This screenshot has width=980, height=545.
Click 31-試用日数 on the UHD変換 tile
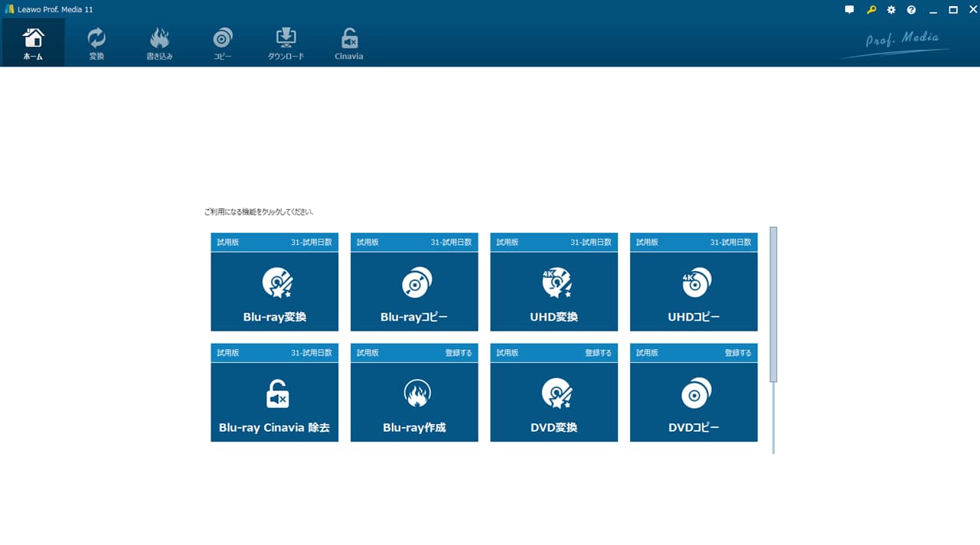point(591,242)
